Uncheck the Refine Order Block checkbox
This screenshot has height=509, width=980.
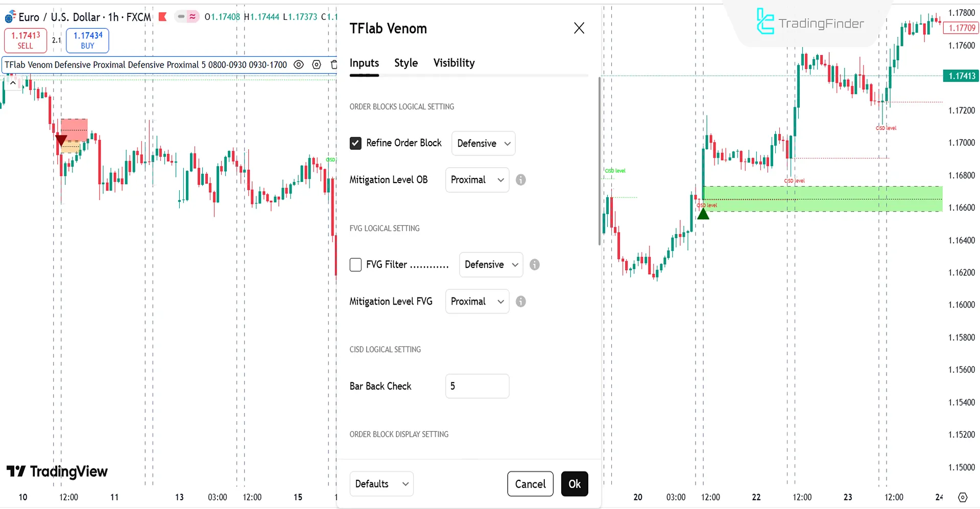click(355, 143)
